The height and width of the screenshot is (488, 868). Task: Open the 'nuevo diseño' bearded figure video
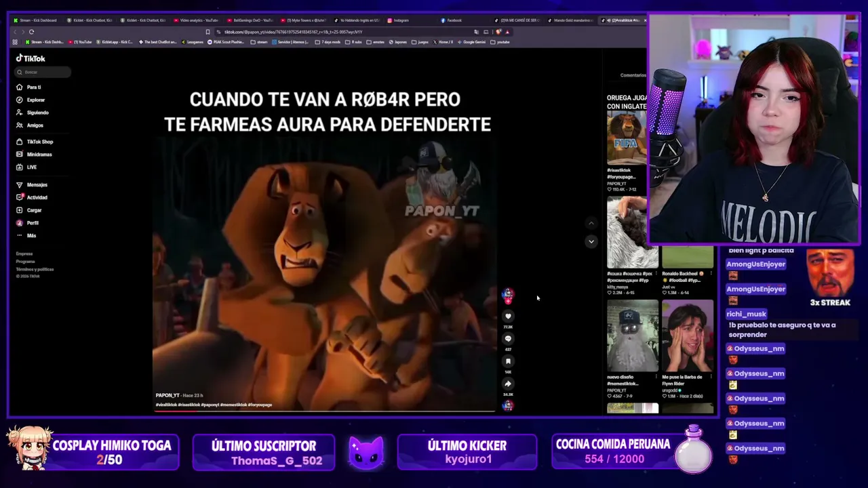(632, 336)
